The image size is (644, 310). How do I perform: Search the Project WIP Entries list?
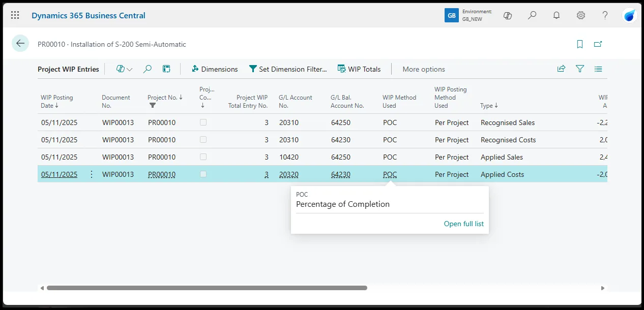pyautogui.click(x=148, y=69)
